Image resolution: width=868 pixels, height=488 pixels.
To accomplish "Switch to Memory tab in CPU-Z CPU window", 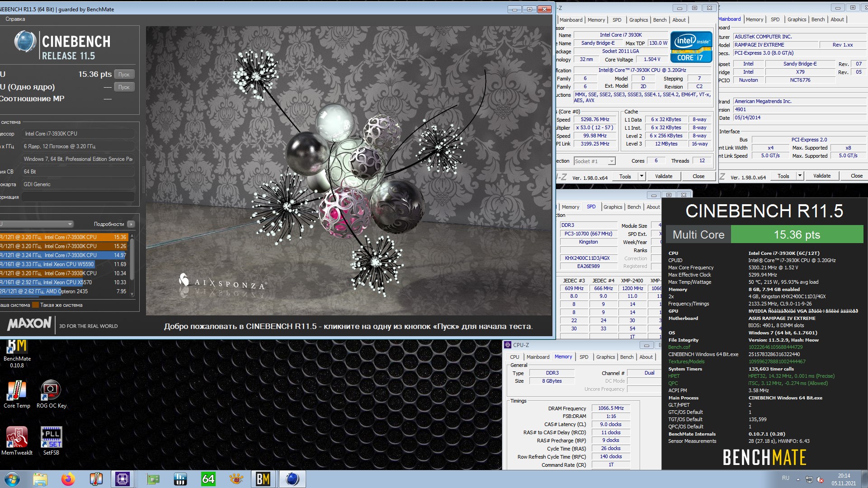I will point(596,20).
